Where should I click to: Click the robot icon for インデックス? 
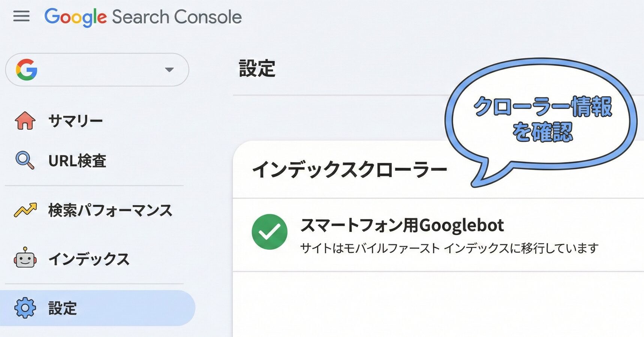tap(25, 258)
